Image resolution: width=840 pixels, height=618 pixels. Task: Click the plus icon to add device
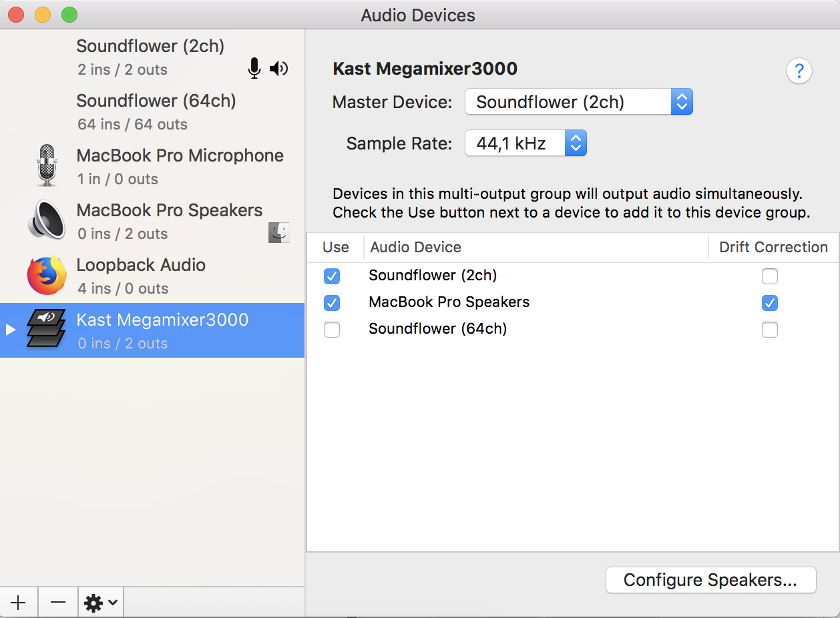click(19, 603)
